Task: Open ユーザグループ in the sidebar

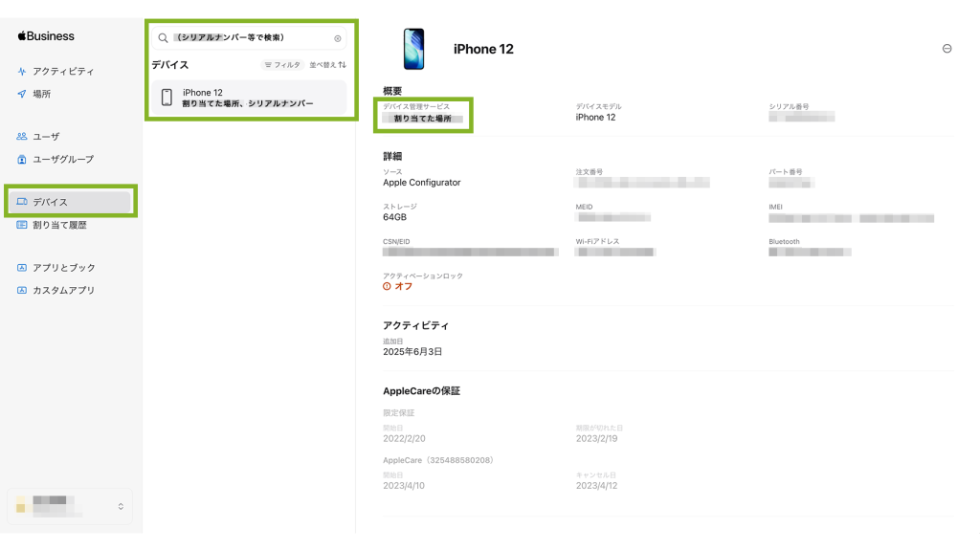Action: point(55,160)
